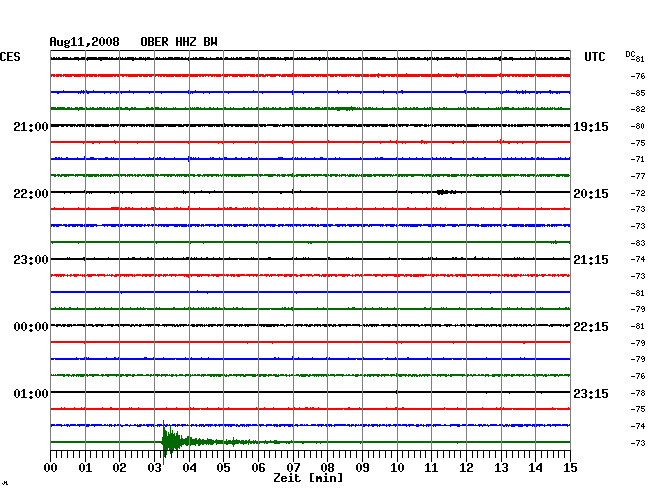Click minute mark 06 on the axis
The image size is (650, 494).
click(258, 467)
